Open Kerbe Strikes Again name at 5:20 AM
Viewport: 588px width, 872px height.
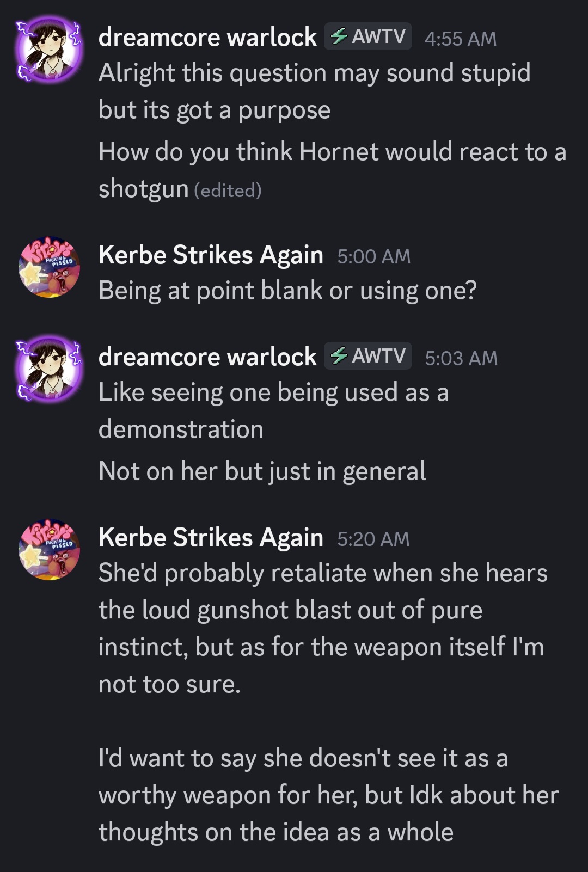[x=211, y=537]
